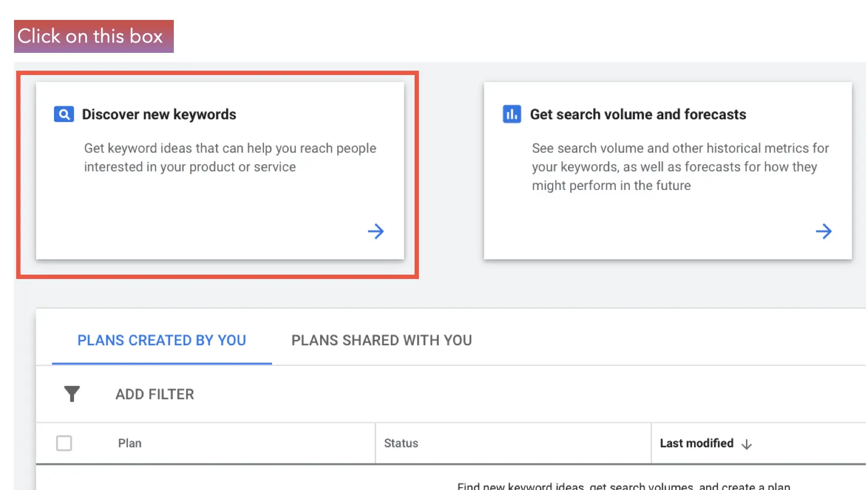
Task: Sort by the Plan column header
Action: click(x=130, y=443)
